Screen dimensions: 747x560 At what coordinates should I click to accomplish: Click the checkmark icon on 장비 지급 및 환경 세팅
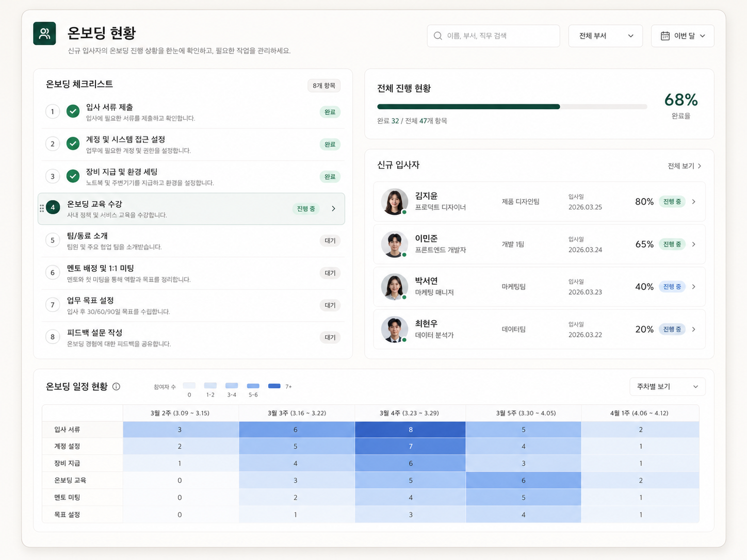[x=73, y=176]
